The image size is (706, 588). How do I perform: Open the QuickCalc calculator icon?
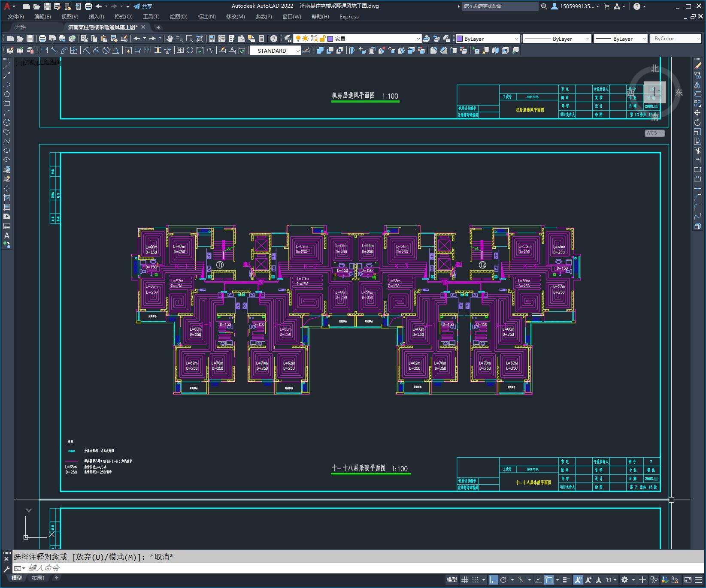pos(261,39)
